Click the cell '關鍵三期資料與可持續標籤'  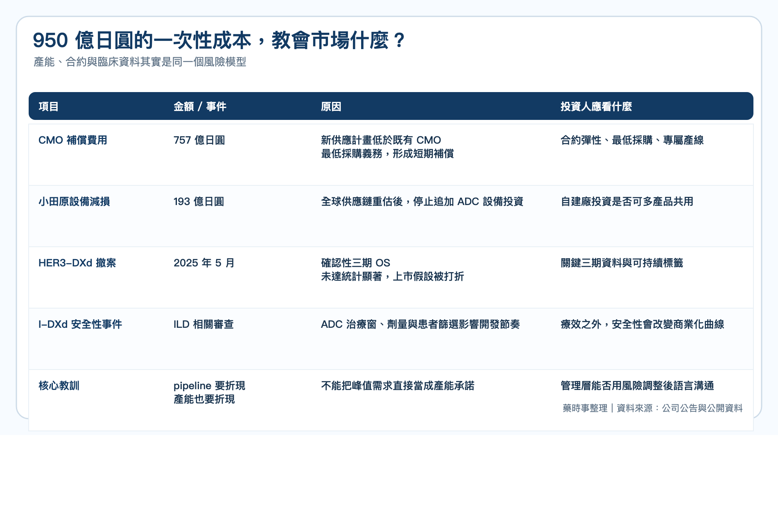coord(622,263)
